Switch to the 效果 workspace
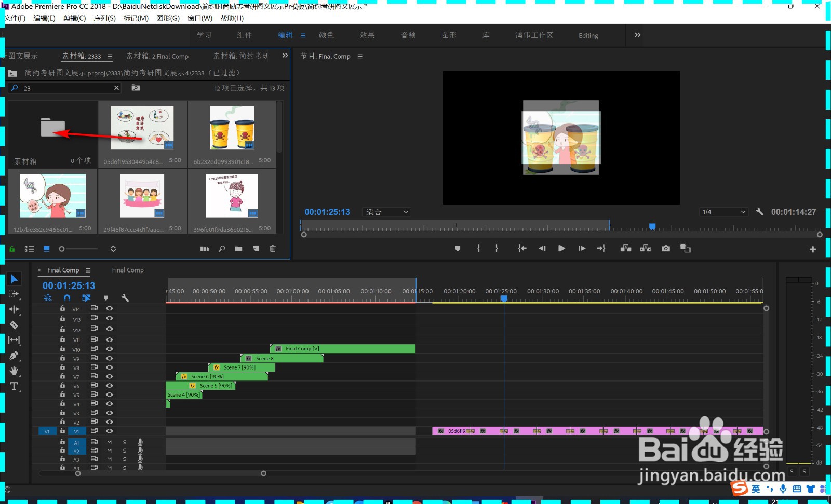831x504 pixels. coord(367,35)
